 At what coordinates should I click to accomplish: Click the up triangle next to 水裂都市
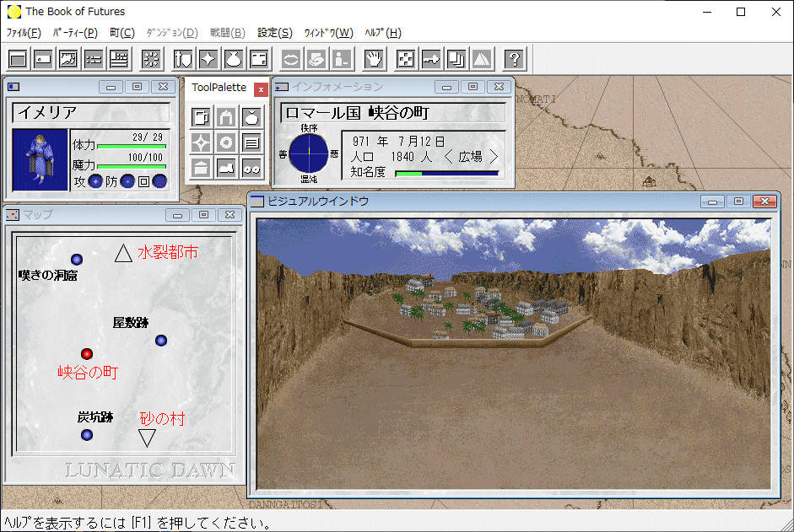click(x=123, y=252)
